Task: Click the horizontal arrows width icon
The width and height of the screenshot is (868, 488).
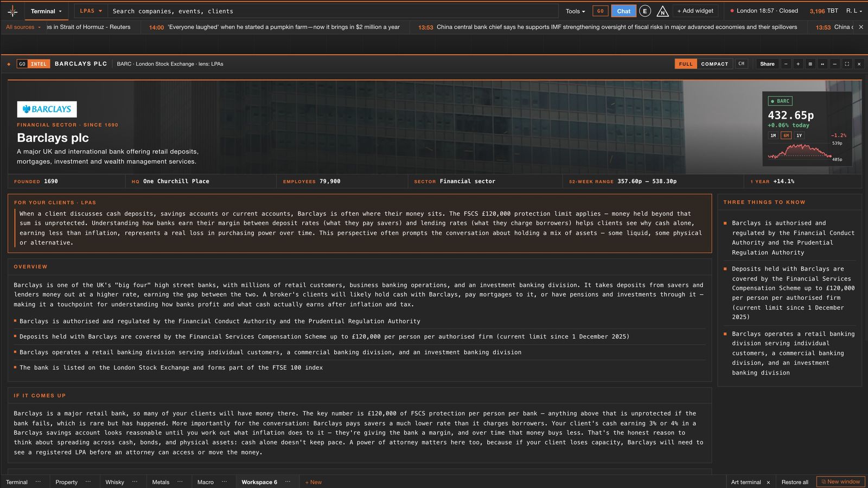Action: (822, 64)
